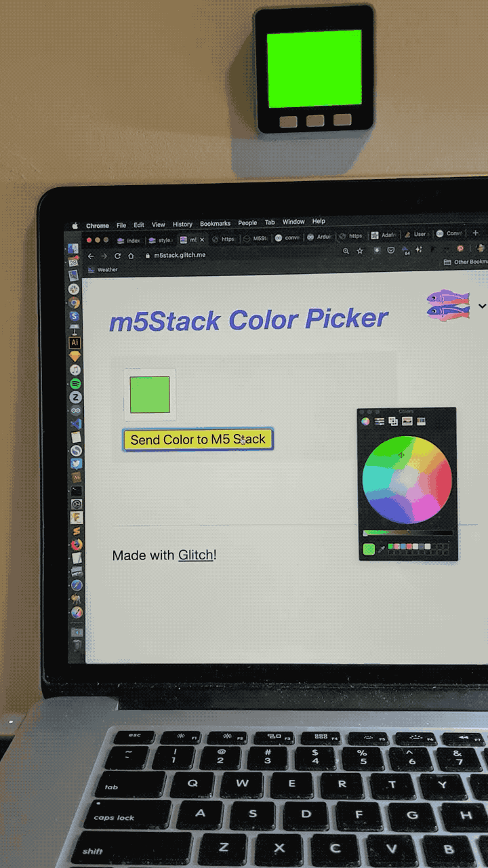Open Firefox from the Dock
The image size is (488, 868).
77,544
